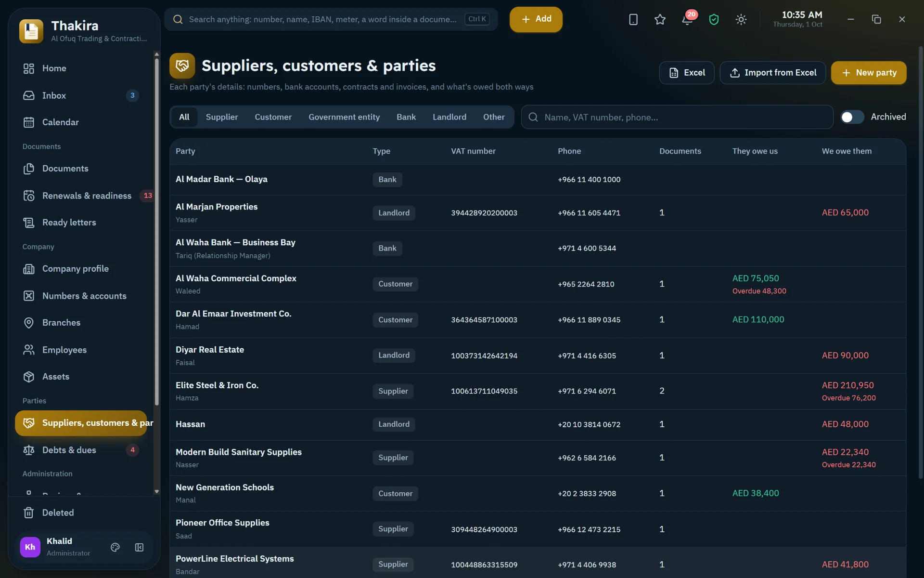Click the Thakira app logo

tap(31, 31)
